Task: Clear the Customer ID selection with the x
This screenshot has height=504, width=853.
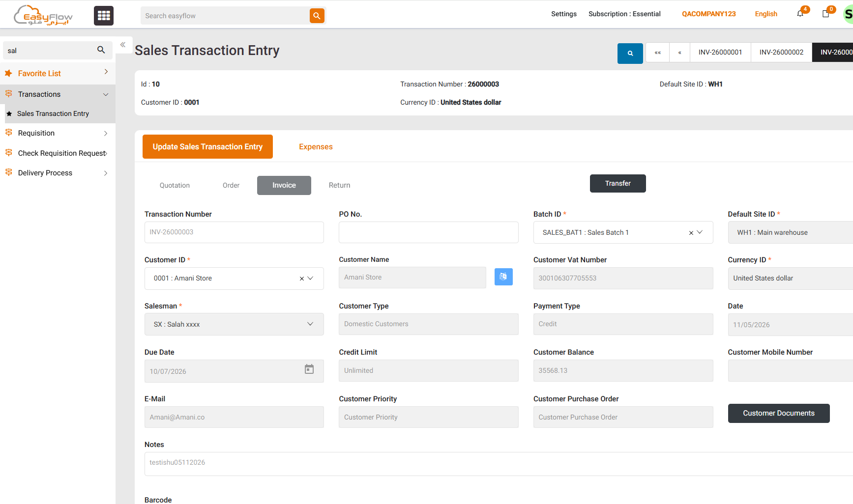Action: click(302, 279)
